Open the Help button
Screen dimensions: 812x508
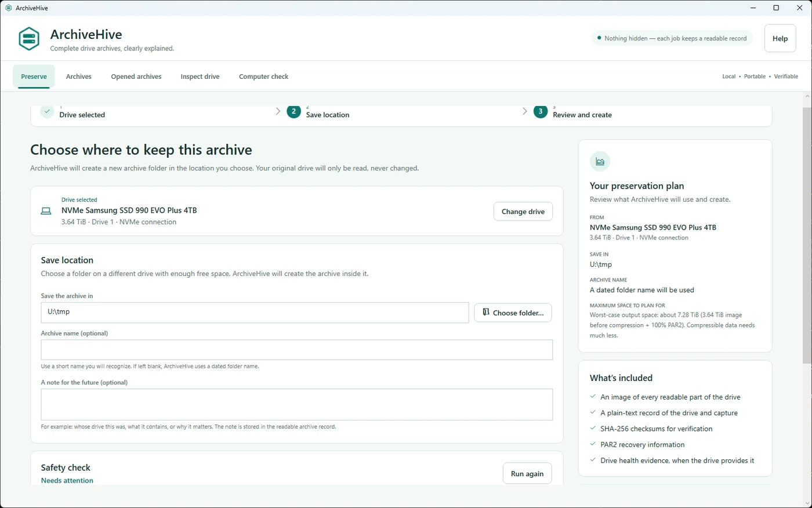(780, 38)
